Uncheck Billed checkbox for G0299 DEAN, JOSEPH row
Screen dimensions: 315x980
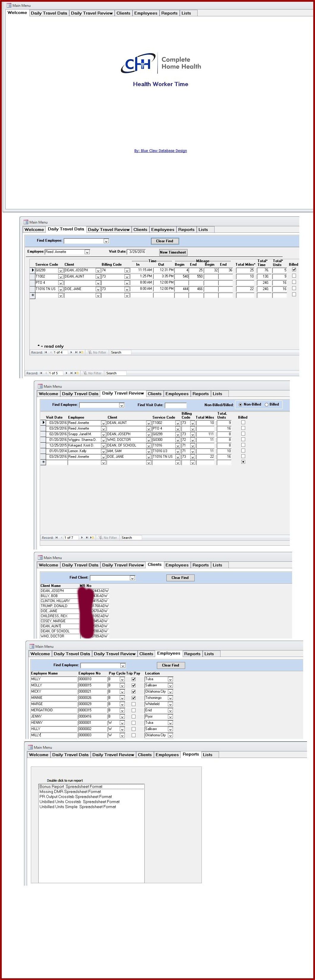coord(294,270)
